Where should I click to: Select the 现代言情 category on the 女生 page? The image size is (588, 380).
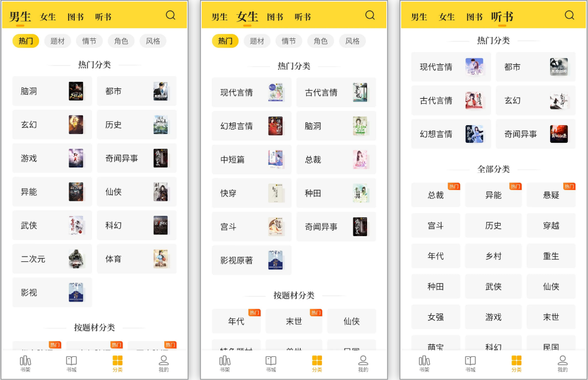click(251, 92)
